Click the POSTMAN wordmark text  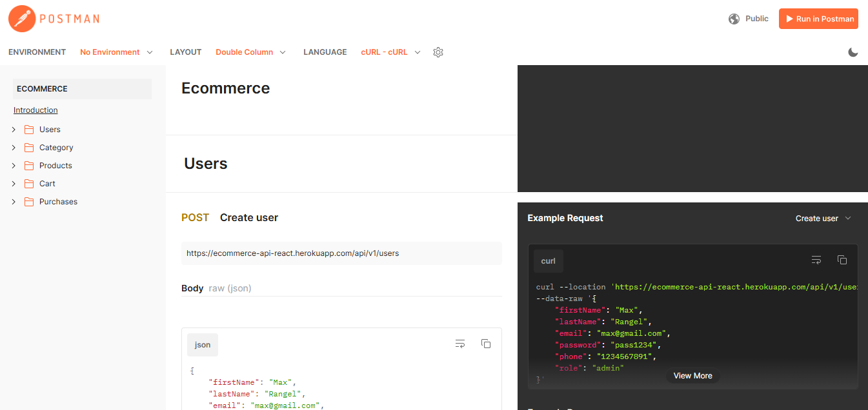pos(70,19)
